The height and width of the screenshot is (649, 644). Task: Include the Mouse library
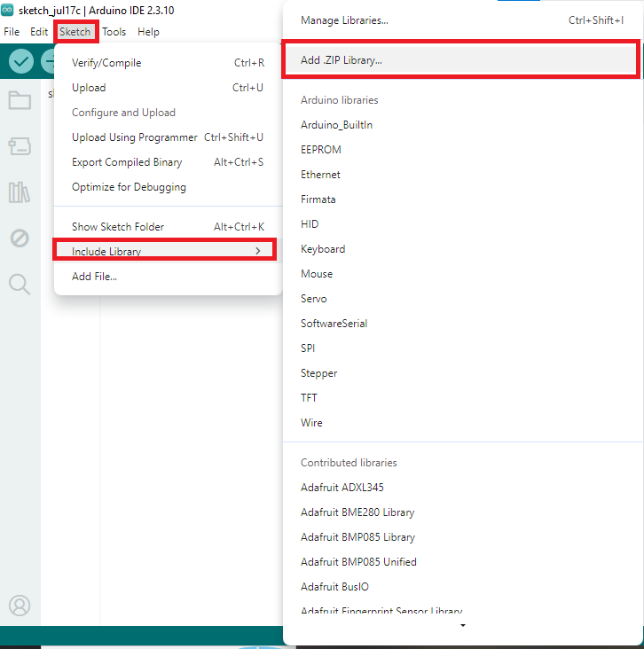click(x=462, y=274)
